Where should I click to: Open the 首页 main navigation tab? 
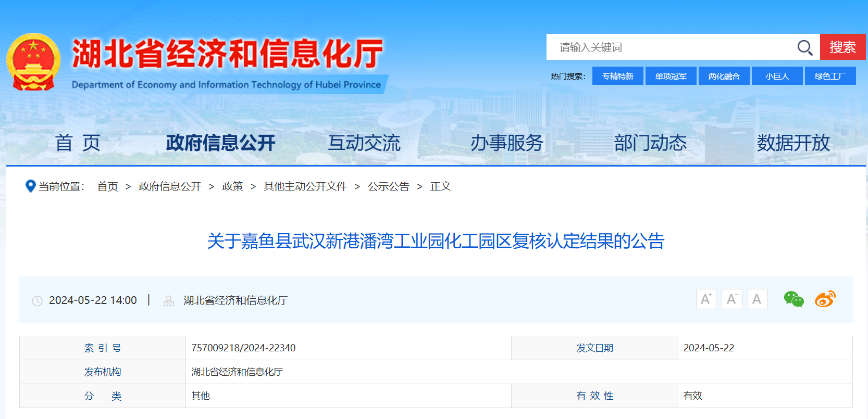(78, 143)
